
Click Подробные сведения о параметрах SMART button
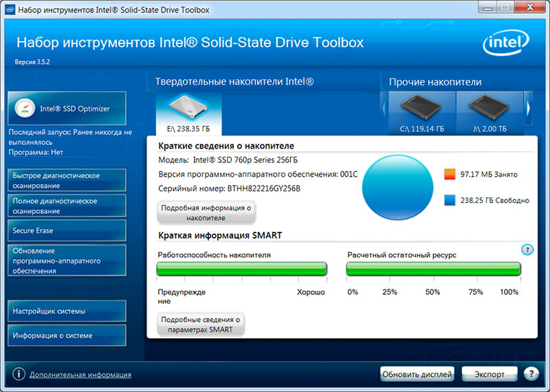coord(201,325)
